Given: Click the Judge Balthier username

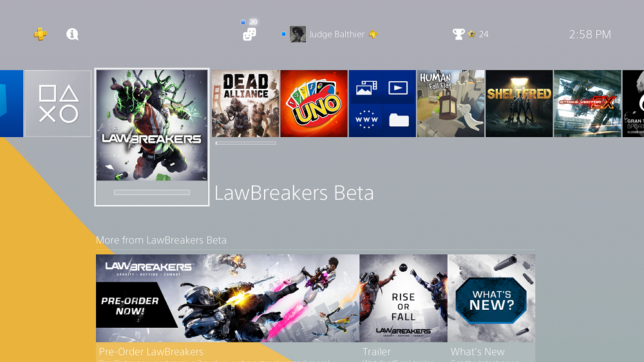Looking at the screenshot, I should point(337,35).
